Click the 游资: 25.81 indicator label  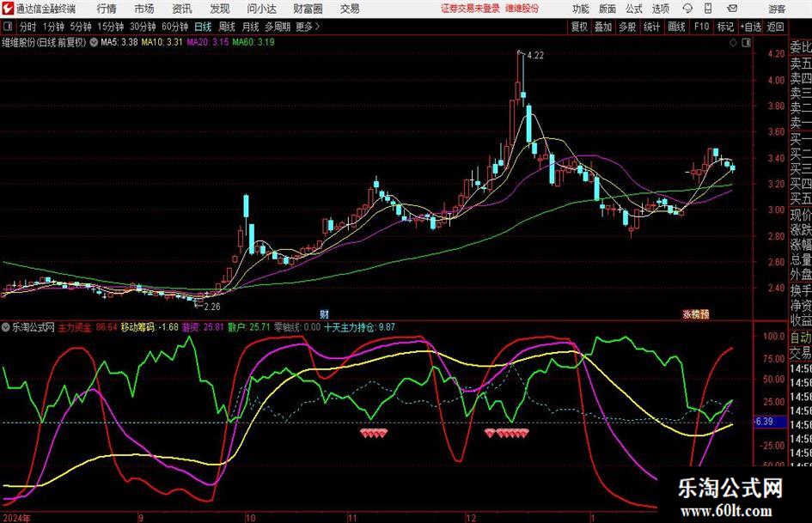coord(203,327)
